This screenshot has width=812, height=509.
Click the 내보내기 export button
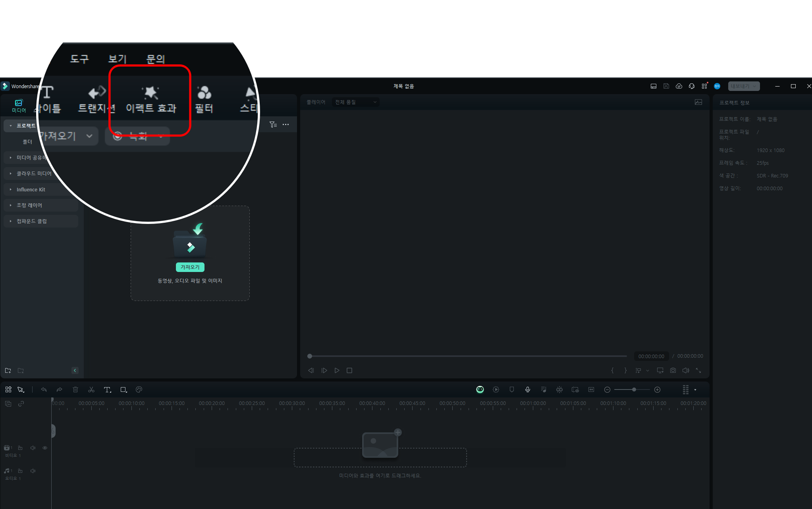pyautogui.click(x=741, y=86)
